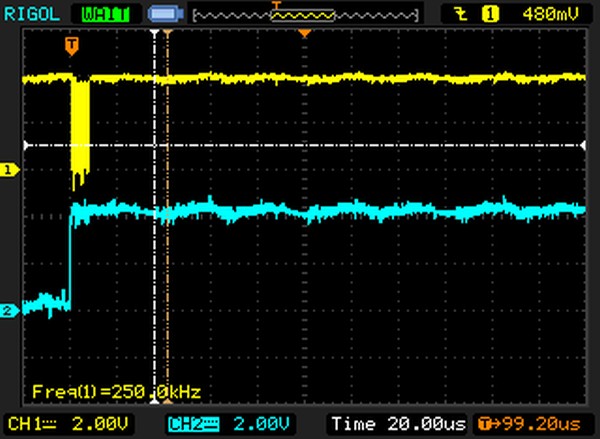Click the orange T trigger marker on grid
The width and height of the screenshot is (600, 439).
71,46
